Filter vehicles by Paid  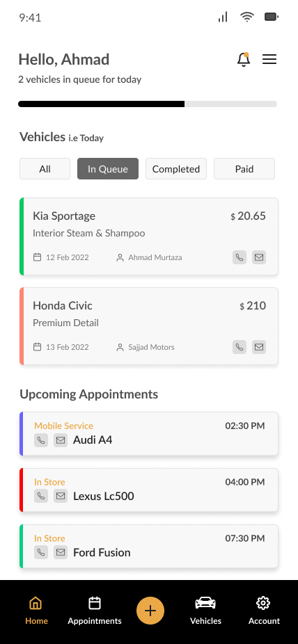244,169
